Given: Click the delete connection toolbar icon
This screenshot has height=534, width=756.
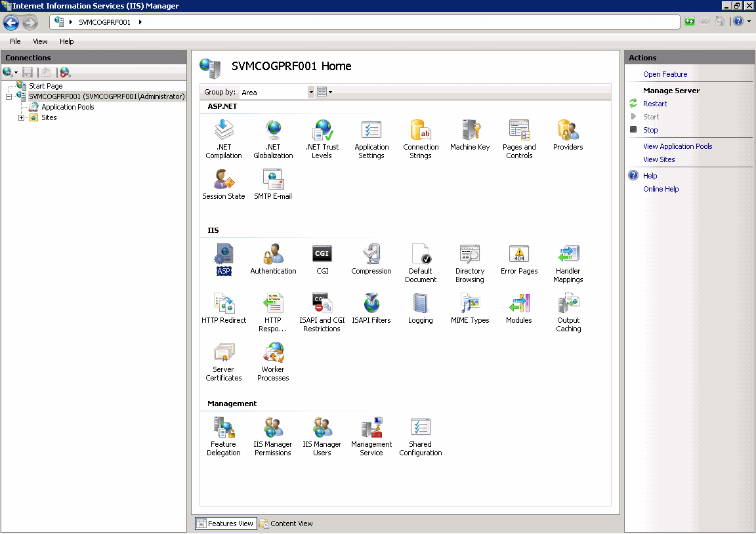Looking at the screenshot, I should (65, 72).
